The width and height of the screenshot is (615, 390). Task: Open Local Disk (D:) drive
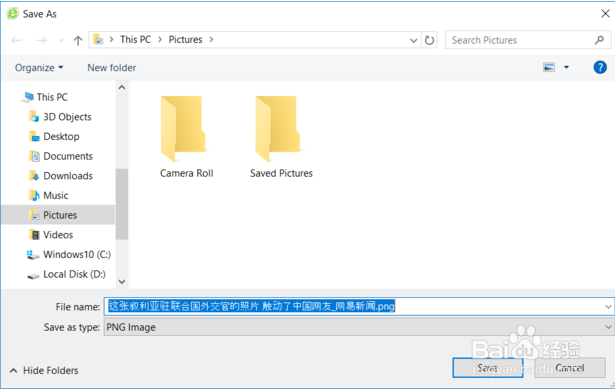pyautogui.click(x=74, y=274)
